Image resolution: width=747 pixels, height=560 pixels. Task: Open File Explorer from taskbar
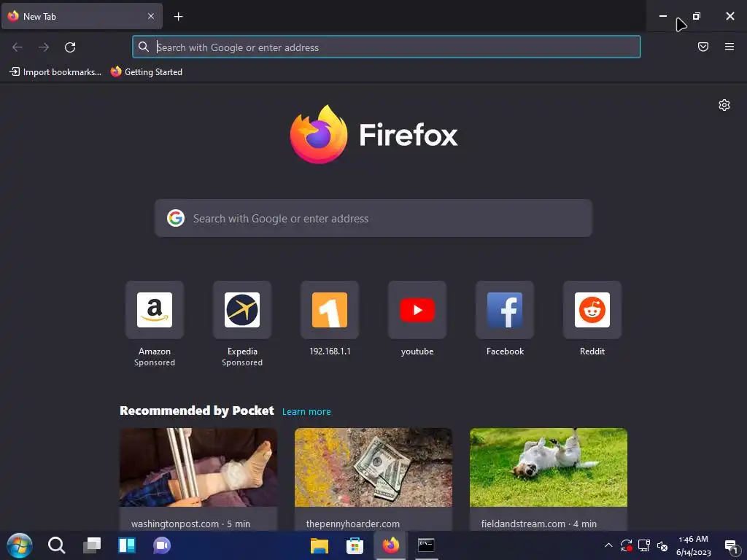click(320, 545)
